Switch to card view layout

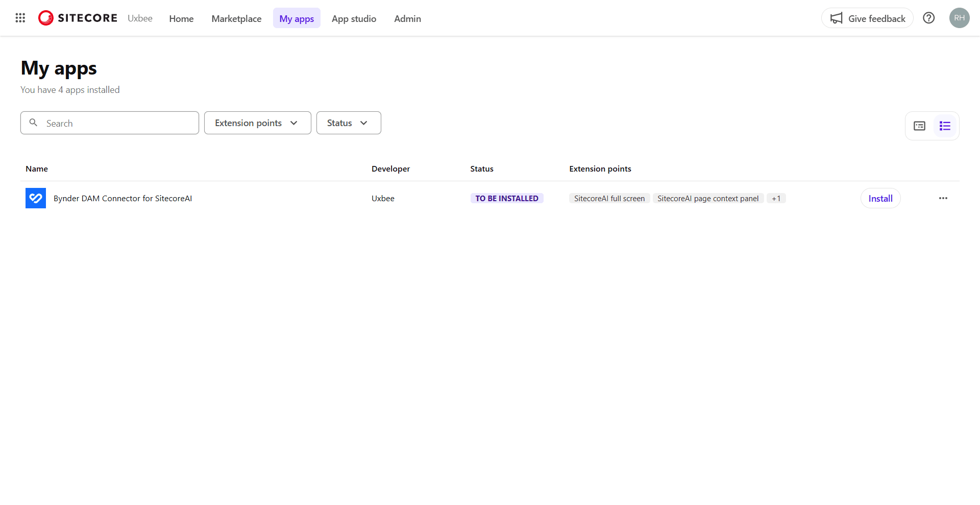click(919, 126)
